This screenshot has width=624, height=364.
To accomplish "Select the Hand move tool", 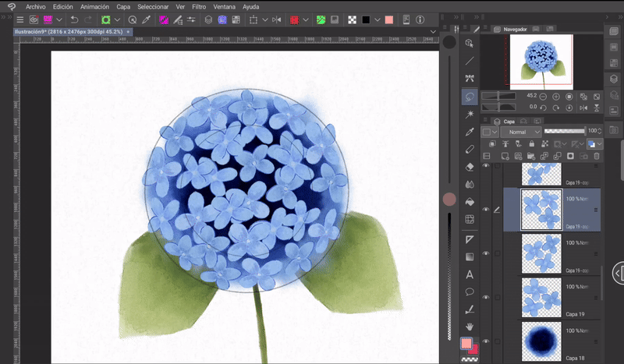I will pyautogui.click(x=470, y=326).
